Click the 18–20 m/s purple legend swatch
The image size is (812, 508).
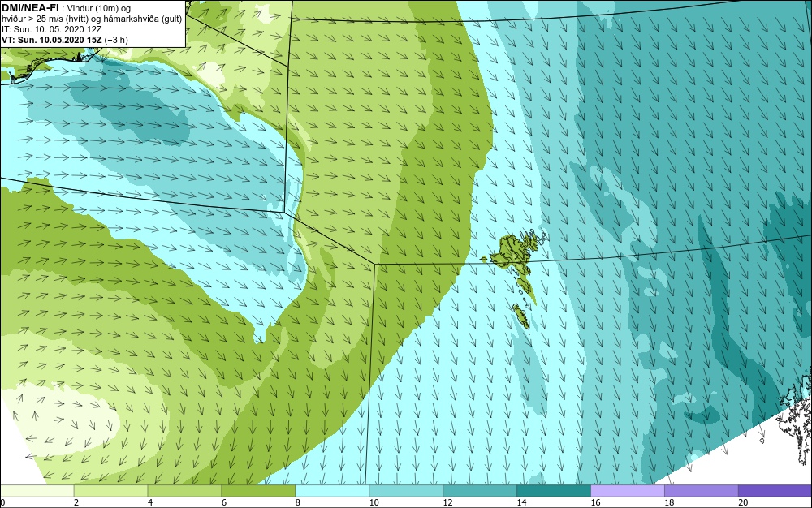pos(702,491)
